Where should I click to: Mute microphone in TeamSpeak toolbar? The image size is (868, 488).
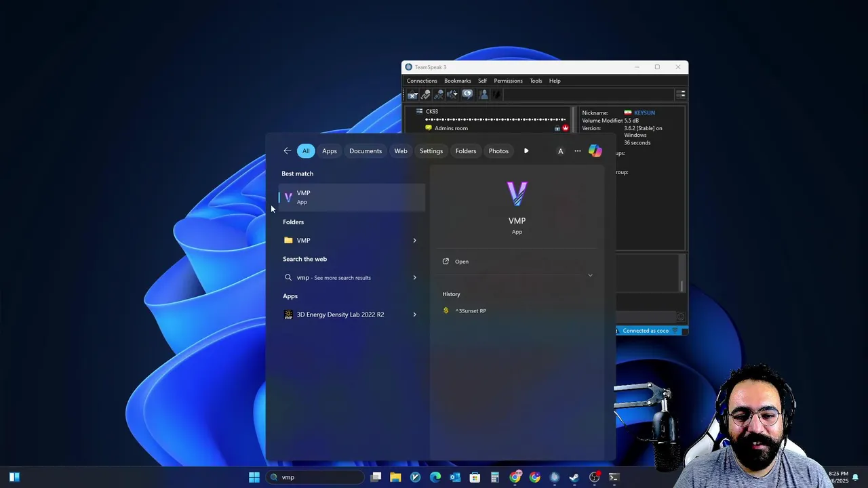click(439, 94)
